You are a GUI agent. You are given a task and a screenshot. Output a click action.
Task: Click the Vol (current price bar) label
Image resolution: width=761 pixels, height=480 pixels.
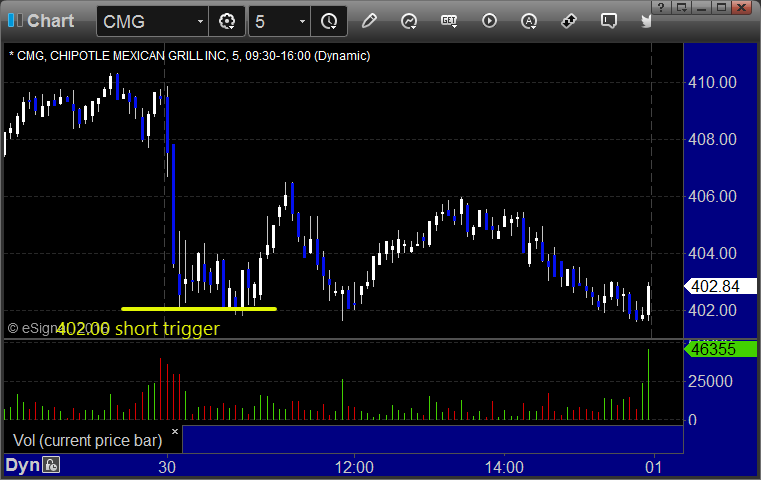point(87,440)
